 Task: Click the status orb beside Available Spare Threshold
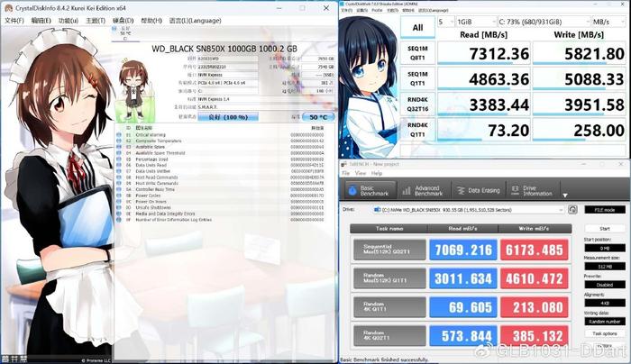pos(119,153)
